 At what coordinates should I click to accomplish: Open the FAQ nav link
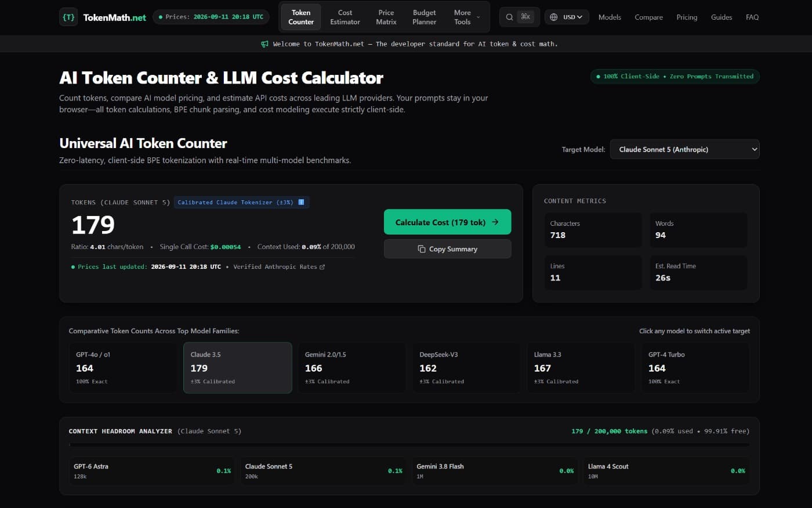tap(752, 17)
